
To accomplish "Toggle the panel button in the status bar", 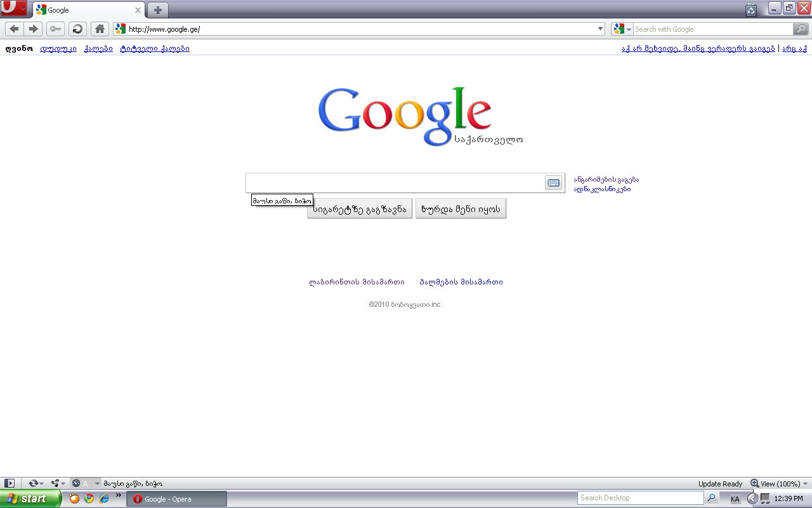I will coord(10,483).
